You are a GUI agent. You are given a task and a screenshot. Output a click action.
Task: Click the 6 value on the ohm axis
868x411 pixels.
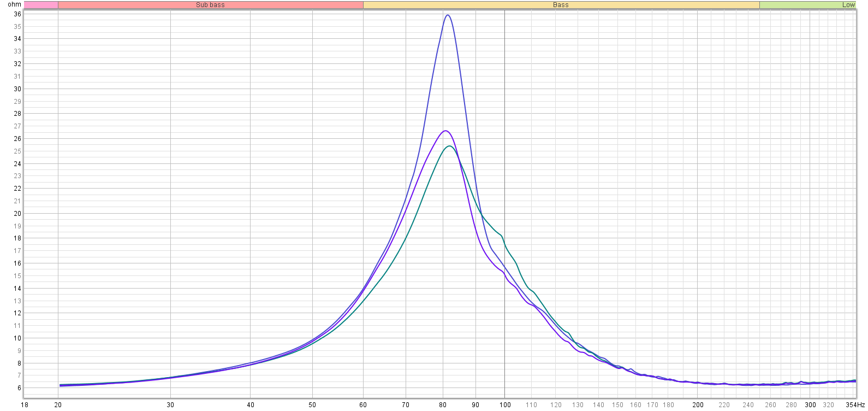[19, 388]
